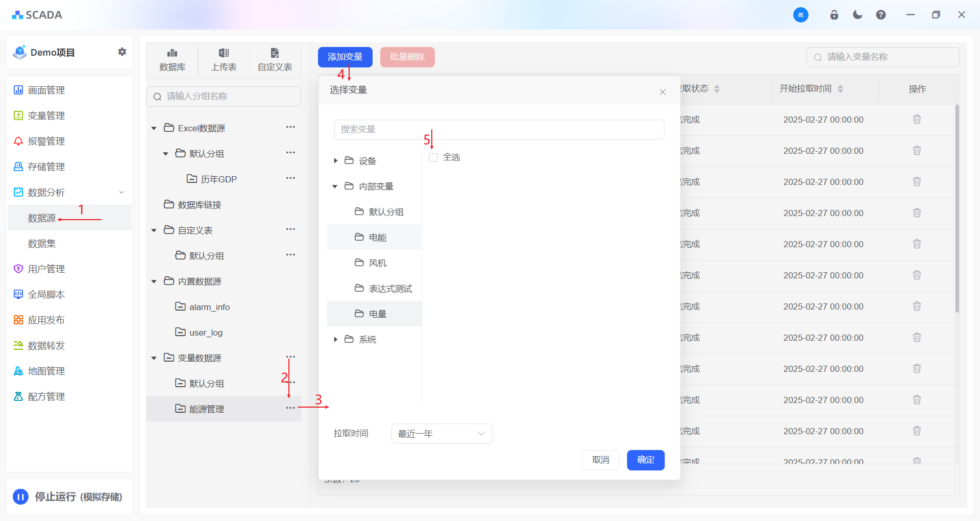Collapse the 内部变量 folder
The height and width of the screenshot is (521, 980).
tap(335, 186)
